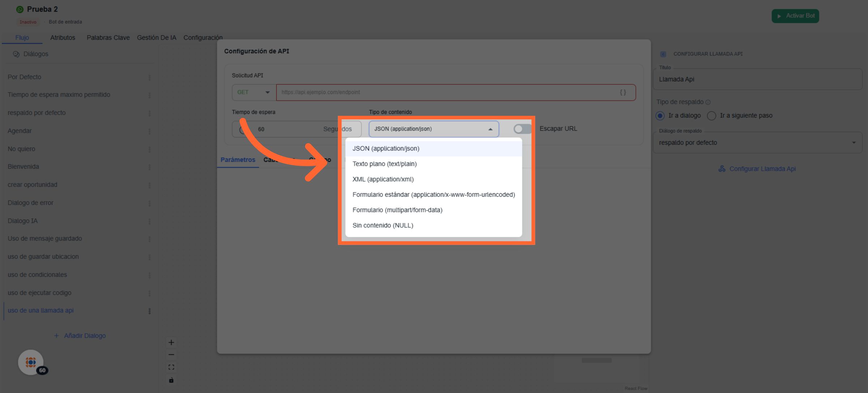The image size is (868, 393).
Task: Click the fit view canvas icon
Action: click(171, 367)
